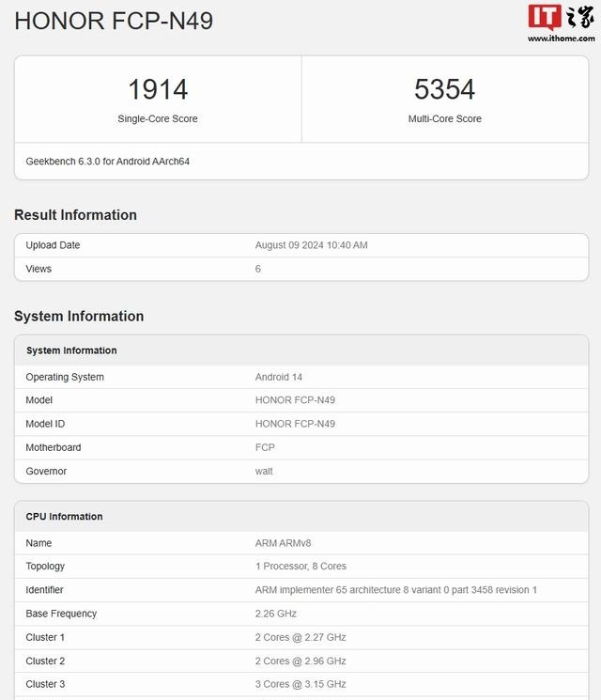This screenshot has height=700, width=601.
Task: Select the ARM implementer 65 identifier value
Action: (x=395, y=590)
